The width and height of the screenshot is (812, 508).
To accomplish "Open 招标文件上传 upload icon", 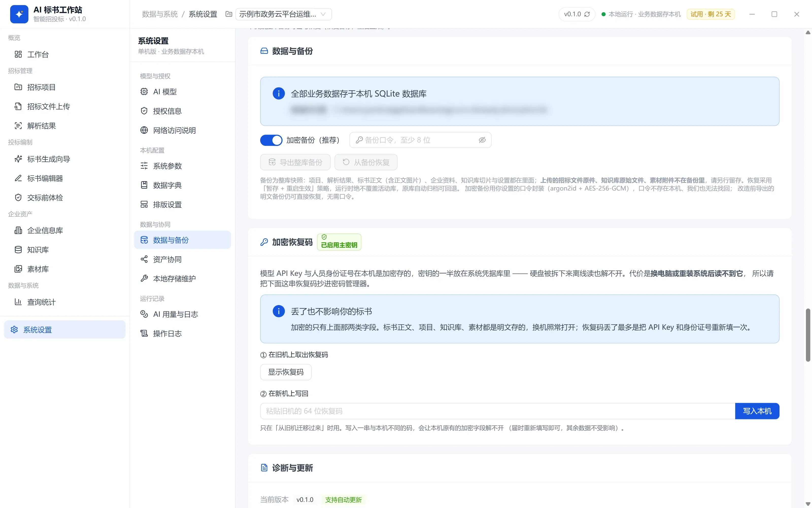I will coord(18,106).
